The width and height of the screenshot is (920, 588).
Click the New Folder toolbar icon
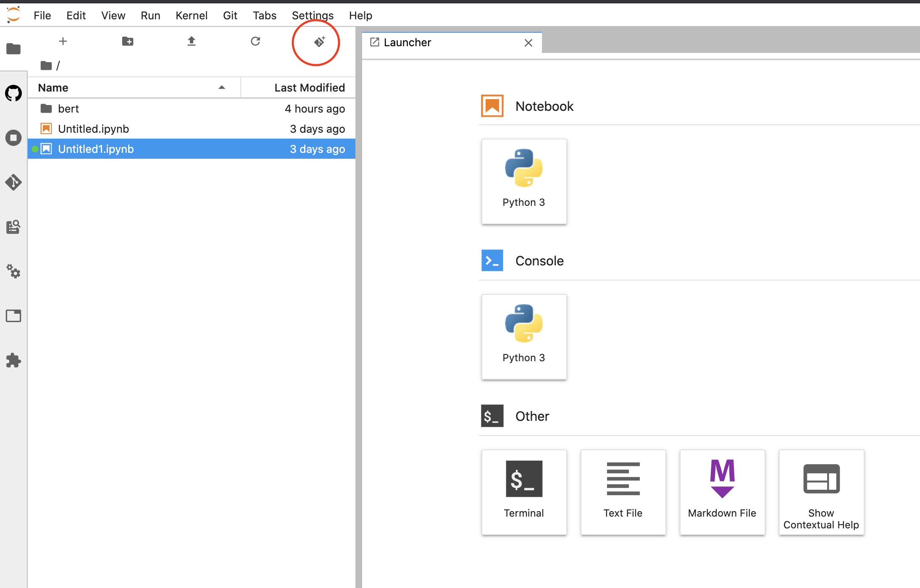[128, 41]
